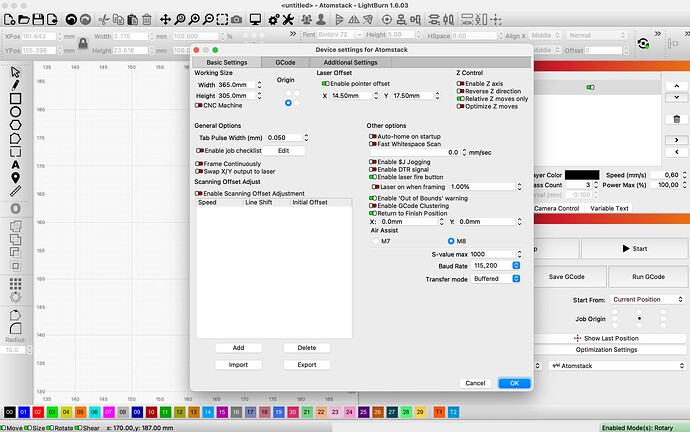Toggle Enable Z axis option
This screenshot has width=690, height=432.
pos(461,83)
